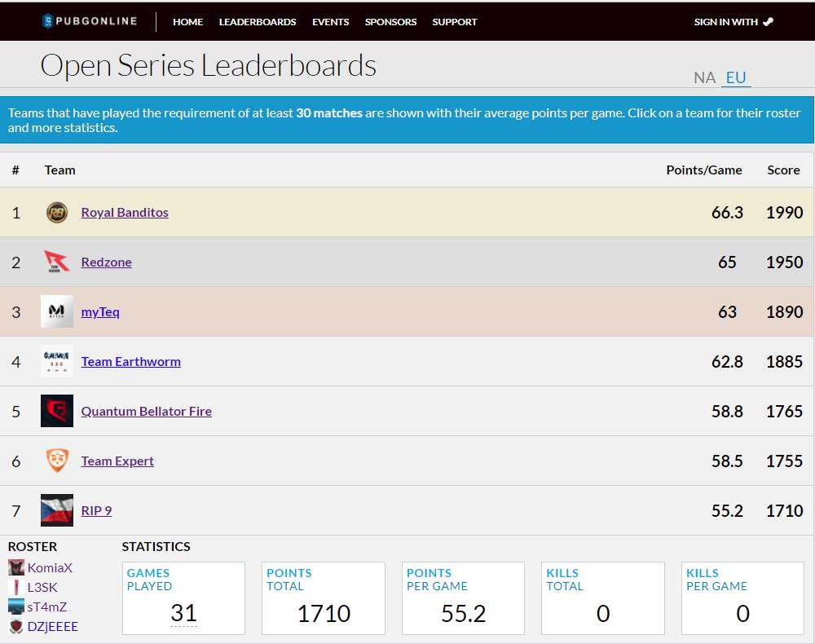Viewport: 815px width, 644px height.
Task: Click the PUBGONLINE site title text
Action: (96, 21)
